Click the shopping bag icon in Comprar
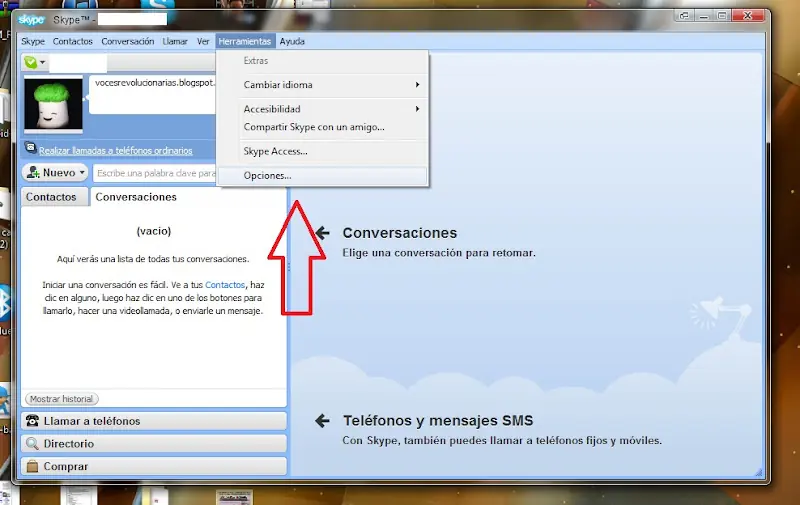The image size is (800, 505). (x=32, y=466)
